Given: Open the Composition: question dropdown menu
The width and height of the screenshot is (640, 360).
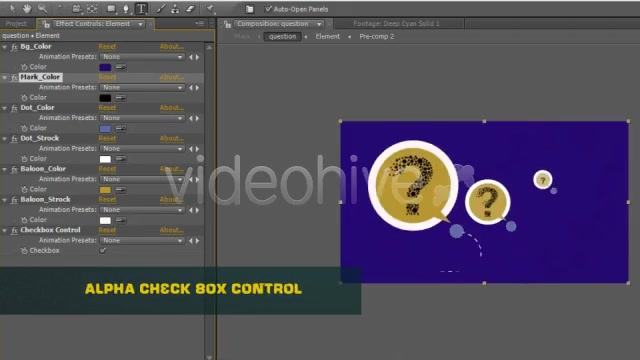Looking at the screenshot, I should click(319, 24).
